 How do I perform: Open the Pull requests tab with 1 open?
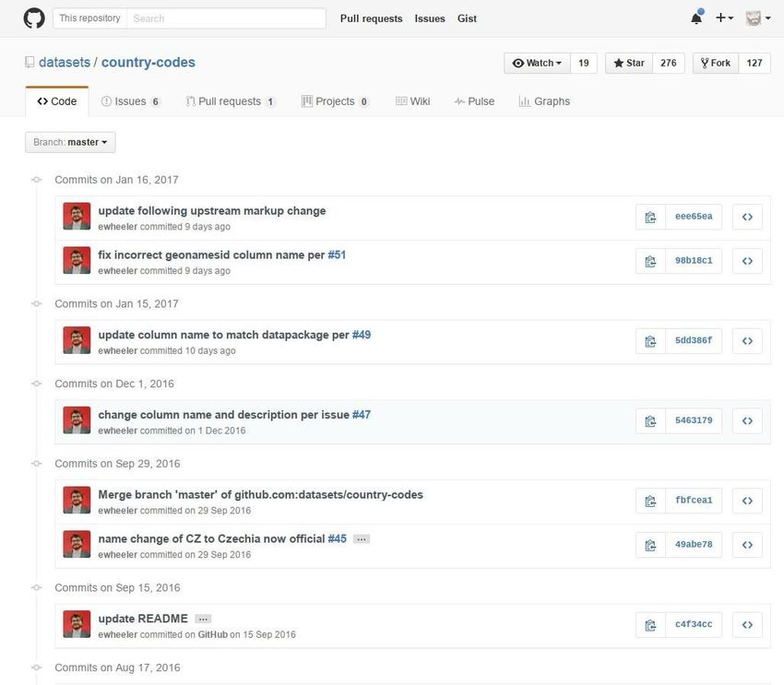(x=230, y=101)
